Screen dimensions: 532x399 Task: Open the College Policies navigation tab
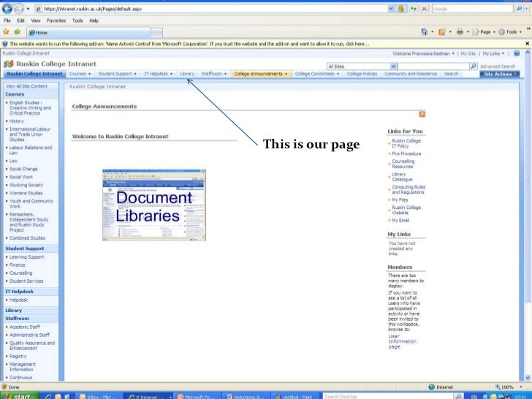(362, 74)
